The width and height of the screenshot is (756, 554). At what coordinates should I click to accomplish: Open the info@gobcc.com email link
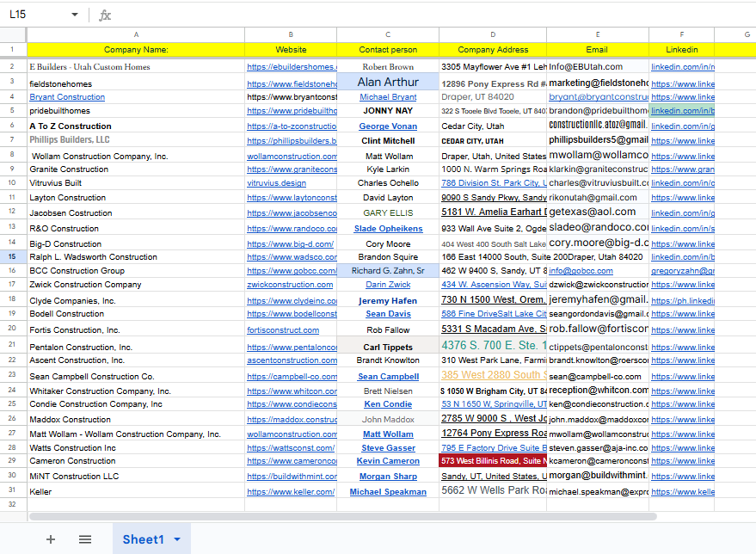(580, 270)
